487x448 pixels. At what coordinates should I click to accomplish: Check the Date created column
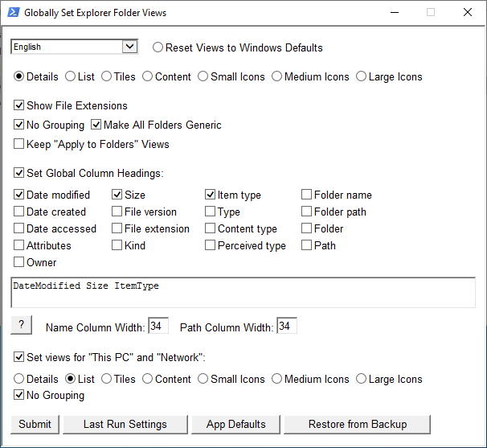pyautogui.click(x=19, y=212)
